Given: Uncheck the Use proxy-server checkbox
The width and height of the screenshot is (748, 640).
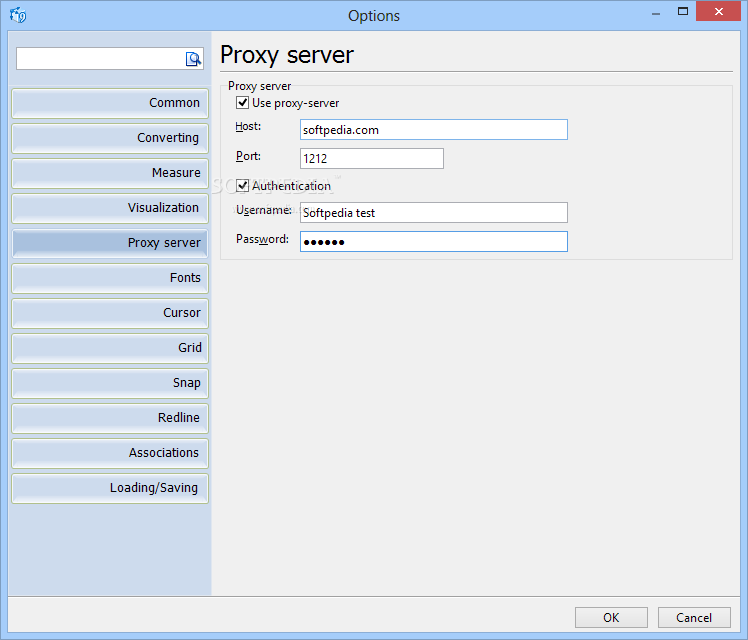Looking at the screenshot, I should pos(242,103).
